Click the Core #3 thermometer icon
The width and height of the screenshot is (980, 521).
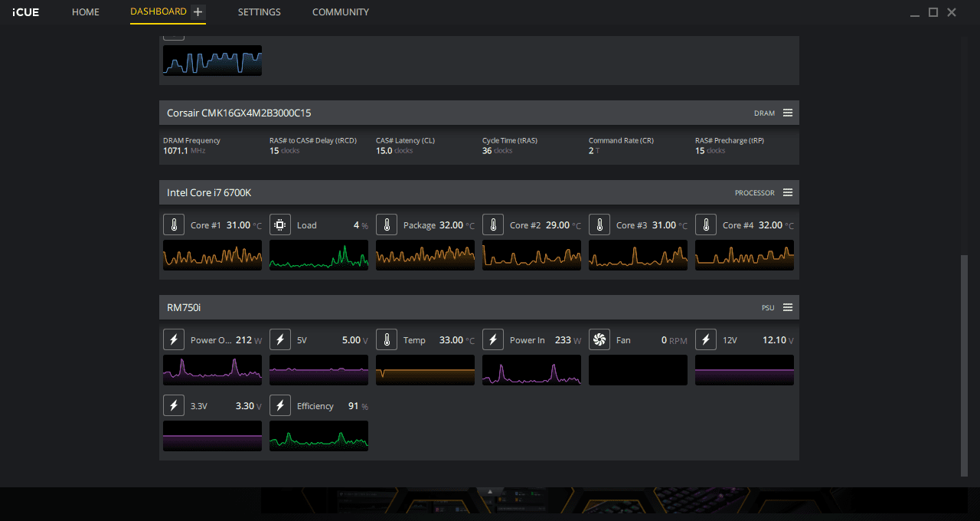coord(599,225)
